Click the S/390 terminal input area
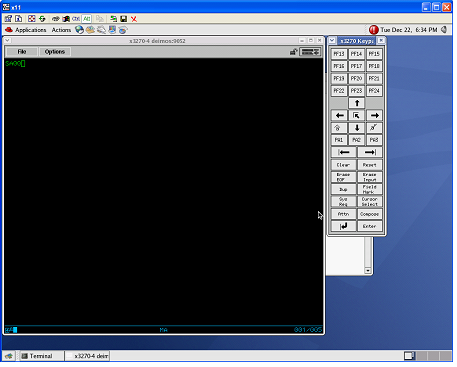This screenshot has width=457, height=367. 163,192
